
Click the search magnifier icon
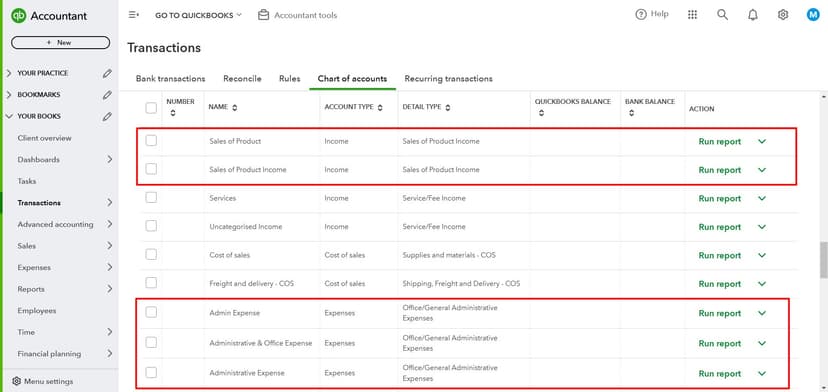(722, 15)
